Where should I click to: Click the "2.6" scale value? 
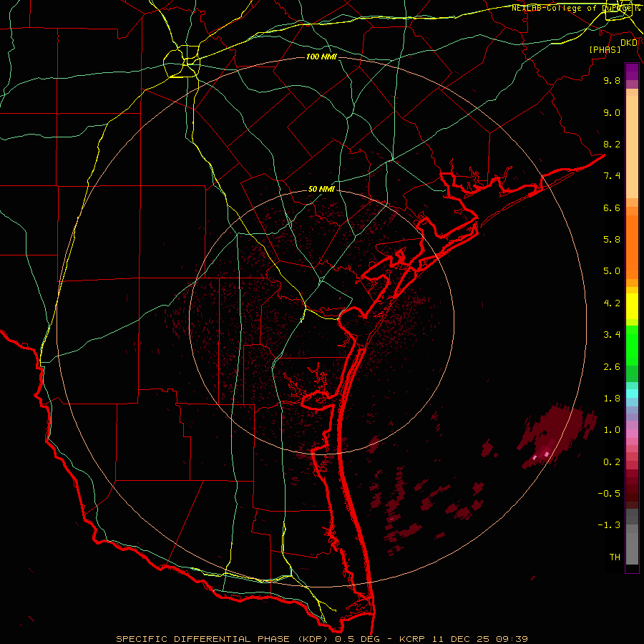tap(612, 367)
